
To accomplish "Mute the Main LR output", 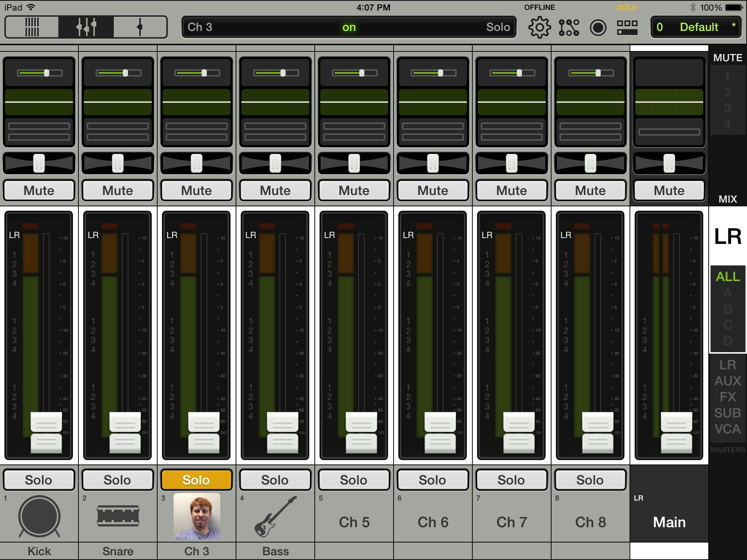I will coord(669,190).
